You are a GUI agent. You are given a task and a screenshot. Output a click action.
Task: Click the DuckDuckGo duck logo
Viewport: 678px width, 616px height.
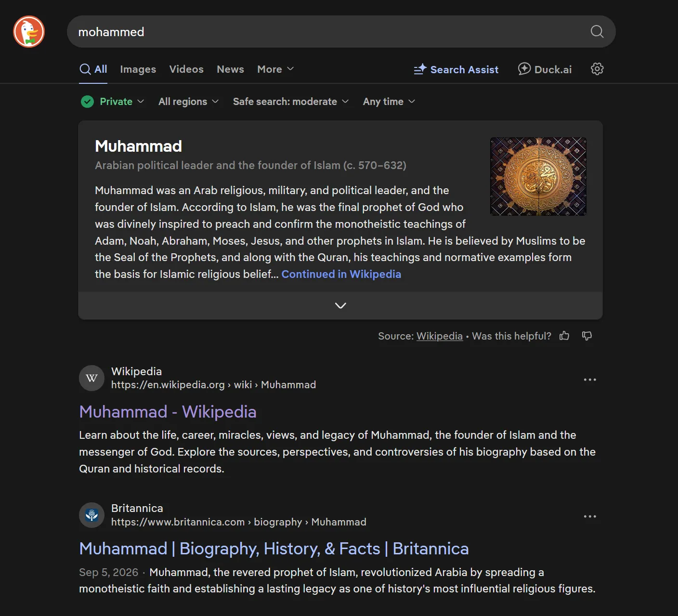29,32
